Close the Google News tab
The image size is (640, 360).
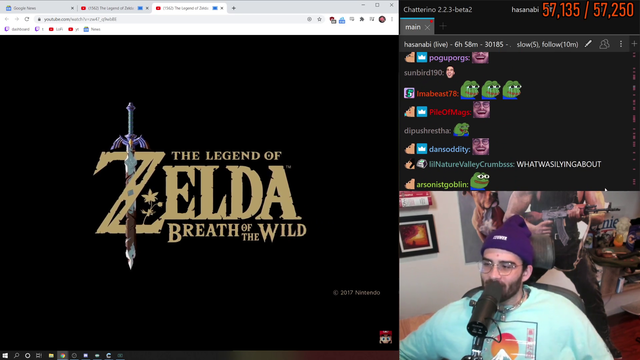(x=72, y=8)
